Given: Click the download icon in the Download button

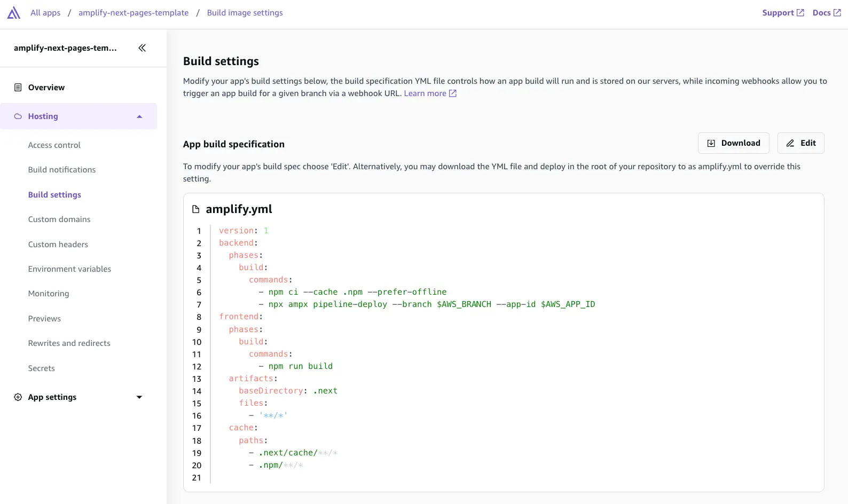Looking at the screenshot, I should (711, 143).
